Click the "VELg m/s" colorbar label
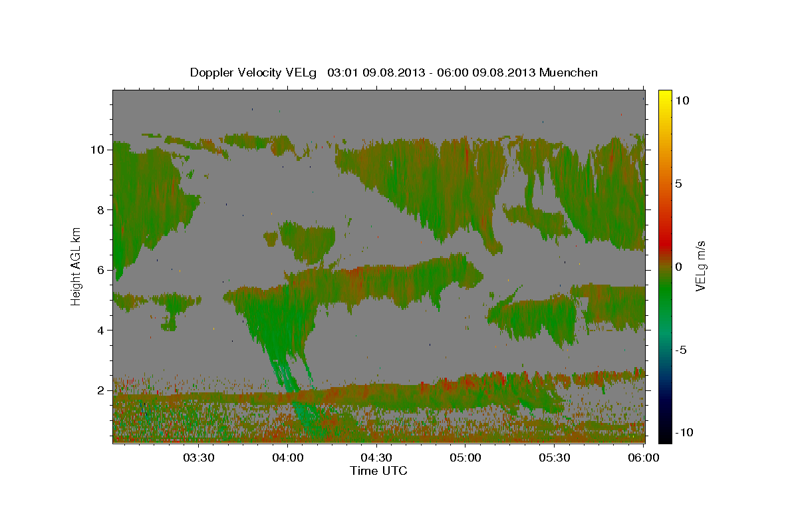798x532 pixels. coord(700,265)
